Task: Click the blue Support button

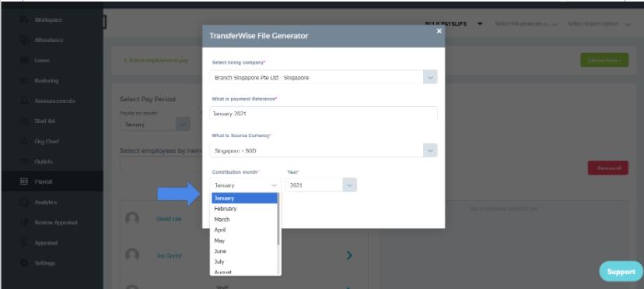Action: [621, 272]
